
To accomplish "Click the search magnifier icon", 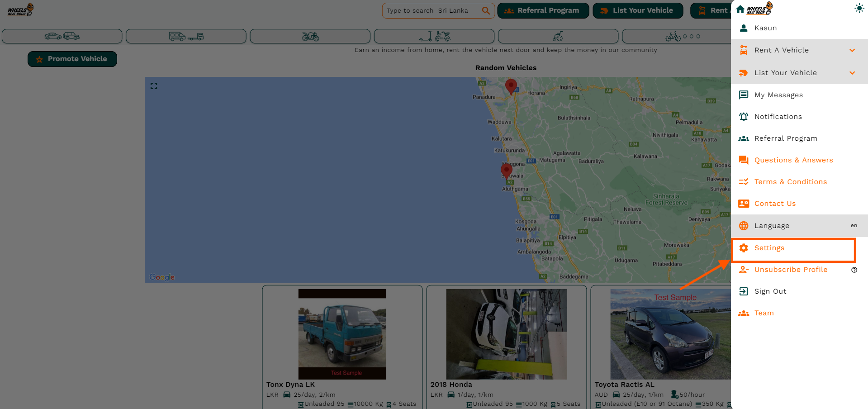I will [486, 10].
